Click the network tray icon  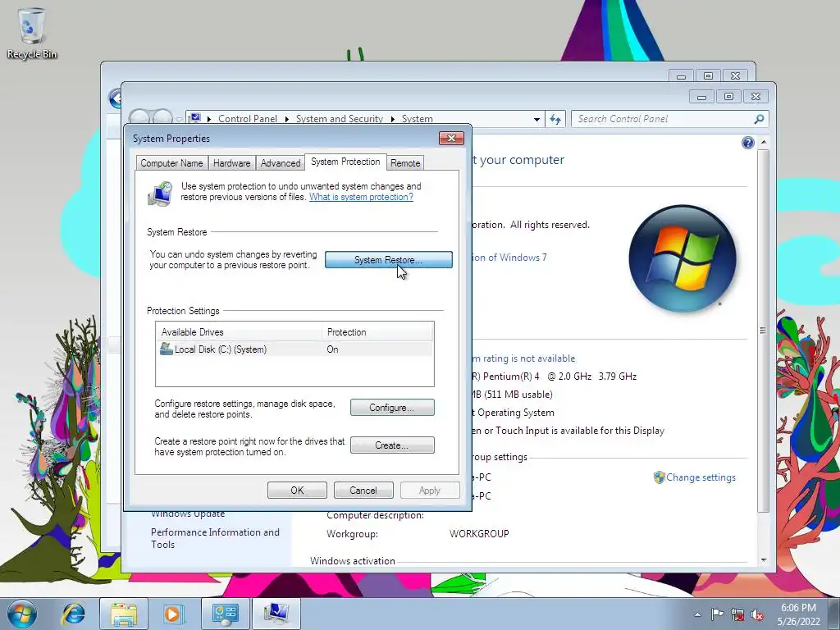(737, 614)
